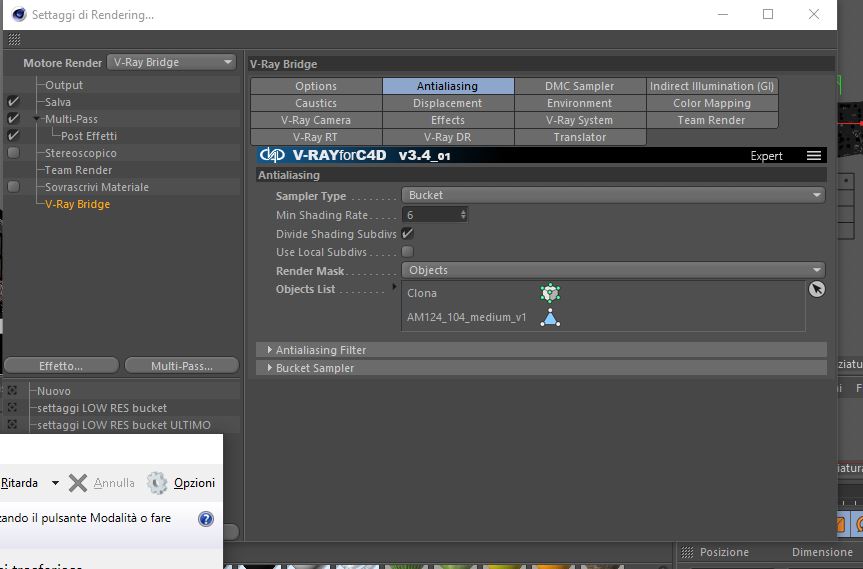Image resolution: width=863 pixels, height=569 pixels.
Task: Select Output in the settings tree
Action: point(64,85)
